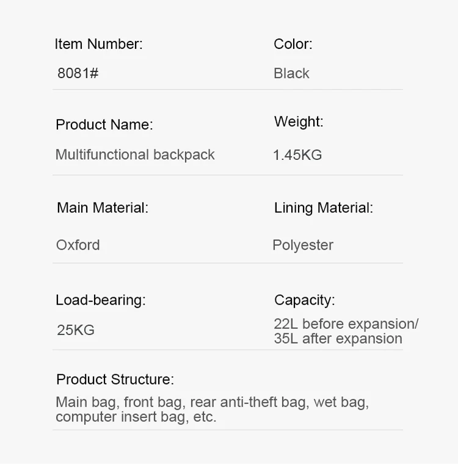Select the 1.45KG weight value

pyautogui.click(x=297, y=155)
